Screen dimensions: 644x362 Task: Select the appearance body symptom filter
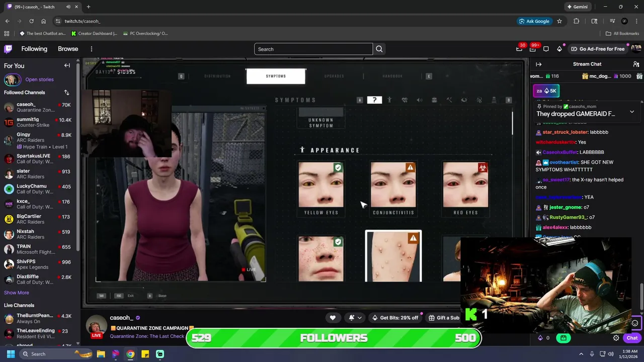point(389,100)
